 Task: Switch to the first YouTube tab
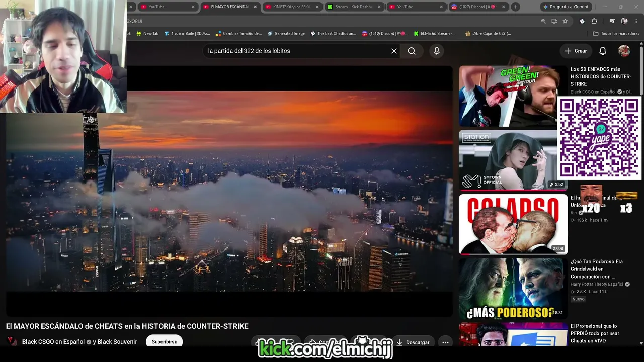click(x=168, y=7)
